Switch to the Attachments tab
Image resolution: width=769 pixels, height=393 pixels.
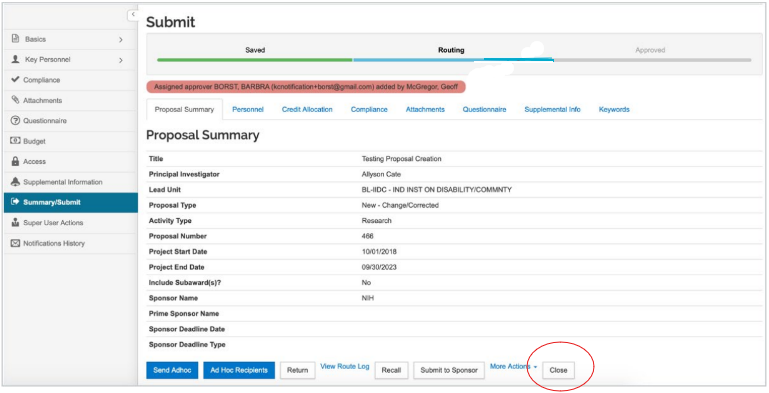(425, 109)
